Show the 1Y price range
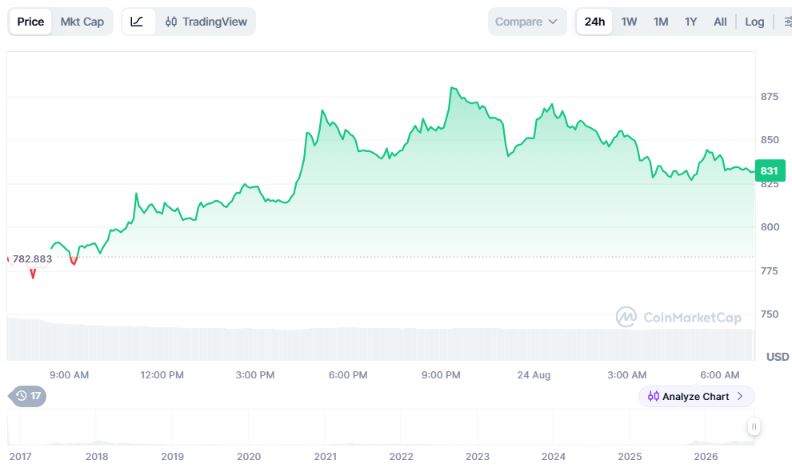792x468 pixels. click(x=691, y=22)
